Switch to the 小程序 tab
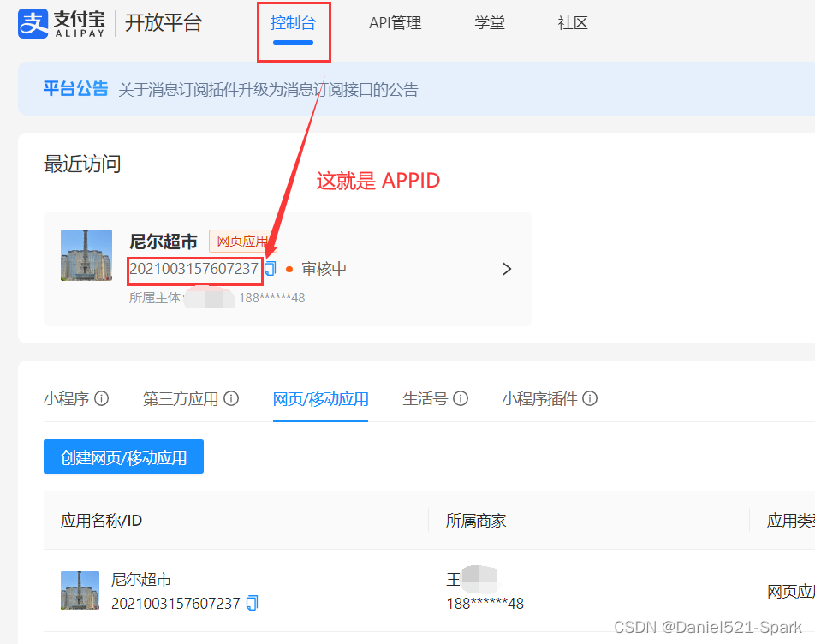This screenshot has height=644, width=815. tap(67, 398)
